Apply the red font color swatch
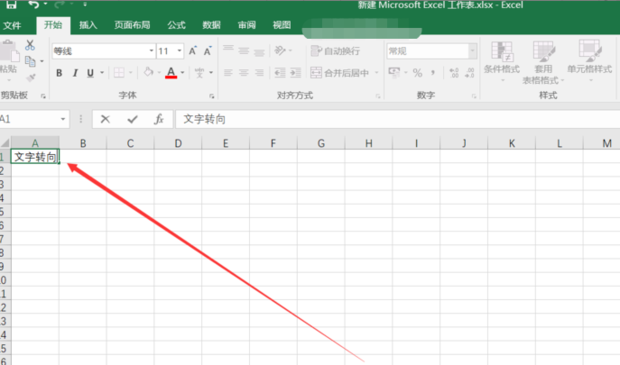Viewport: 620px width, 365px height. tap(171, 73)
